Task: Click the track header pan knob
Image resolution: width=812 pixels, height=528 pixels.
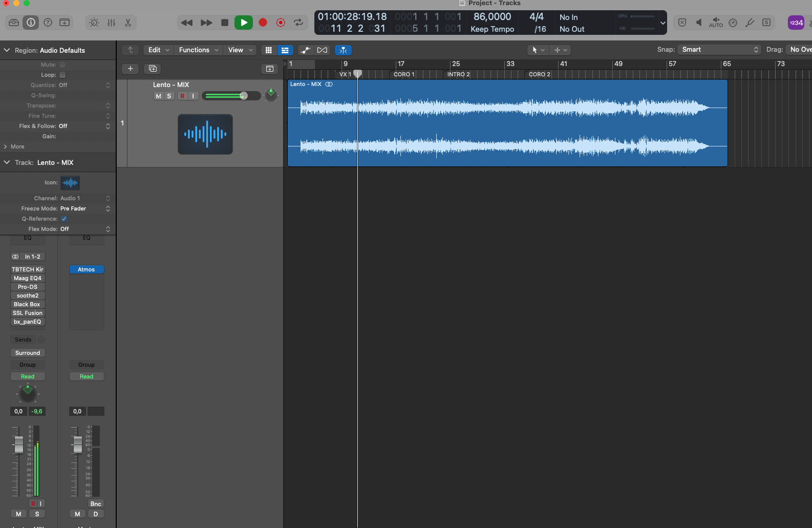Action: click(x=271, y=95)
